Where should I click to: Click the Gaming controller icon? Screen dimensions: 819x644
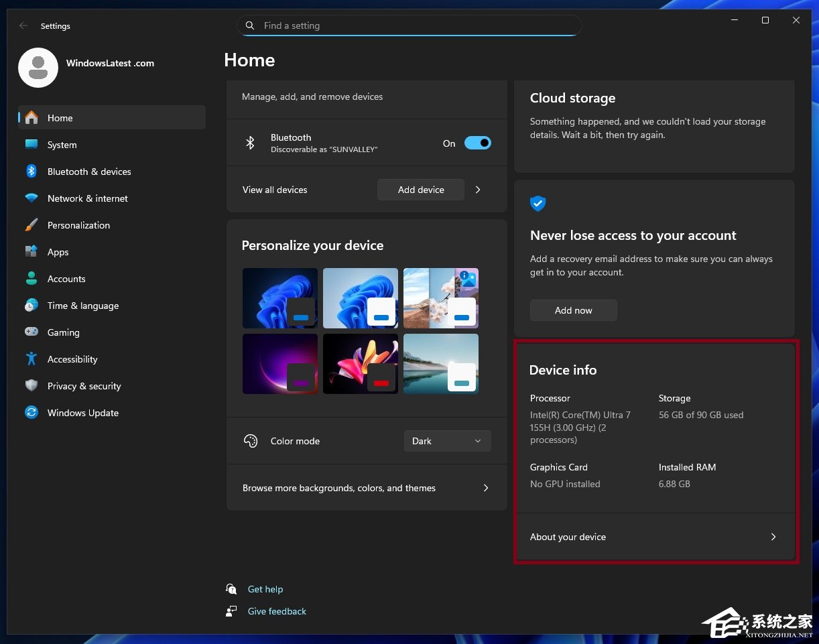pyautogui.click(x=31, y=332)
